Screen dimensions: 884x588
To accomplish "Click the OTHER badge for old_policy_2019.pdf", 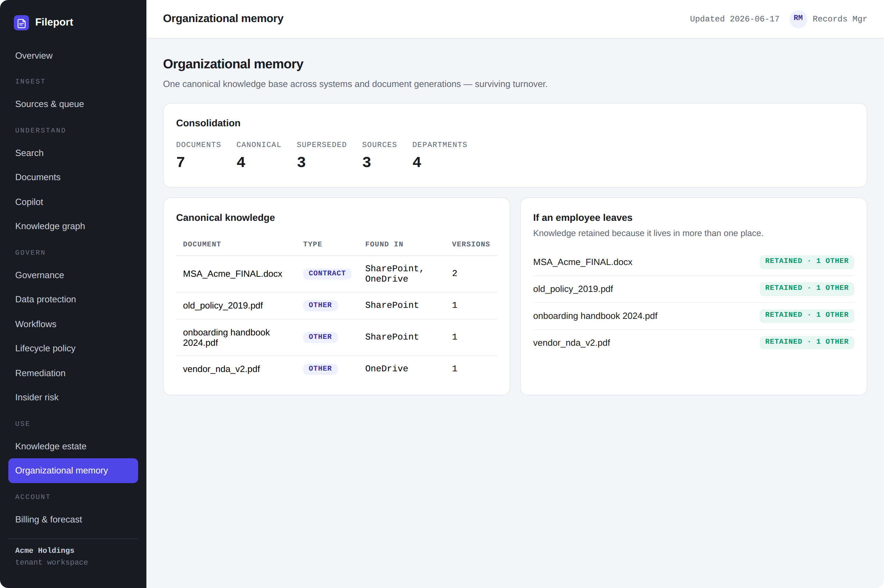I will coord(320,305).
